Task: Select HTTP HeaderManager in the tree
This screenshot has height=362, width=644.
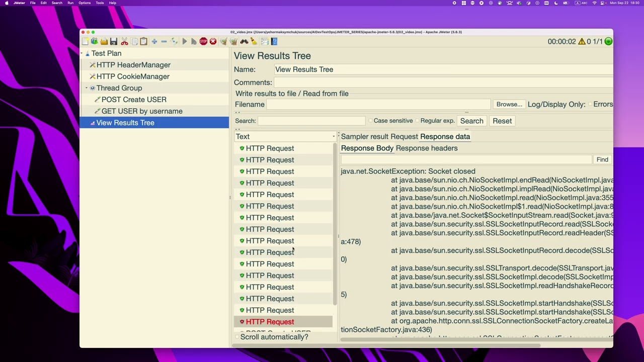Action: [x=133, y=65]
